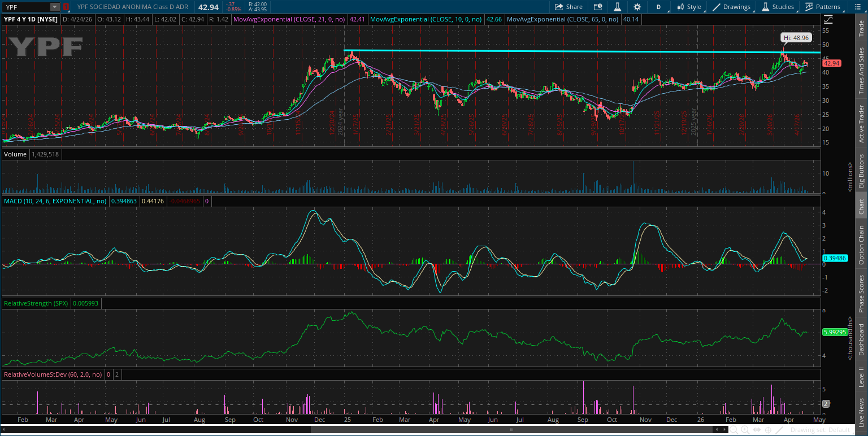Viewport: 868px width, 436px height.
Task: Click the bid/ask B: 42.00 A: 43.95 quote
Action: 258,7
